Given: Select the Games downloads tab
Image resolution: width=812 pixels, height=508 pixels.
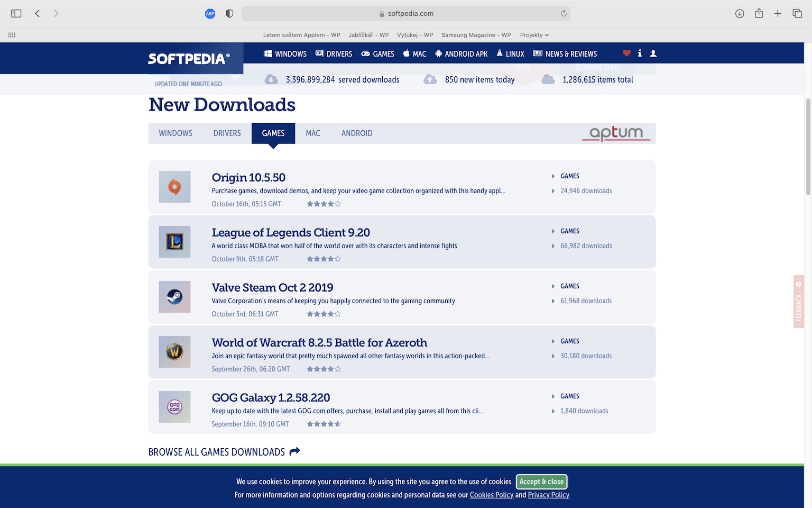Looking at the screenshot, I should click(x=273, y=133).
